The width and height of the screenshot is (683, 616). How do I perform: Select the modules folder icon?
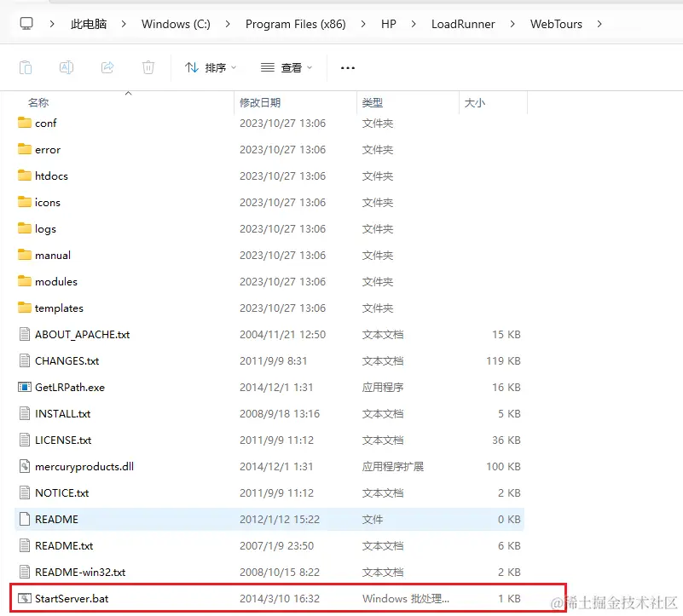point(25,281)
